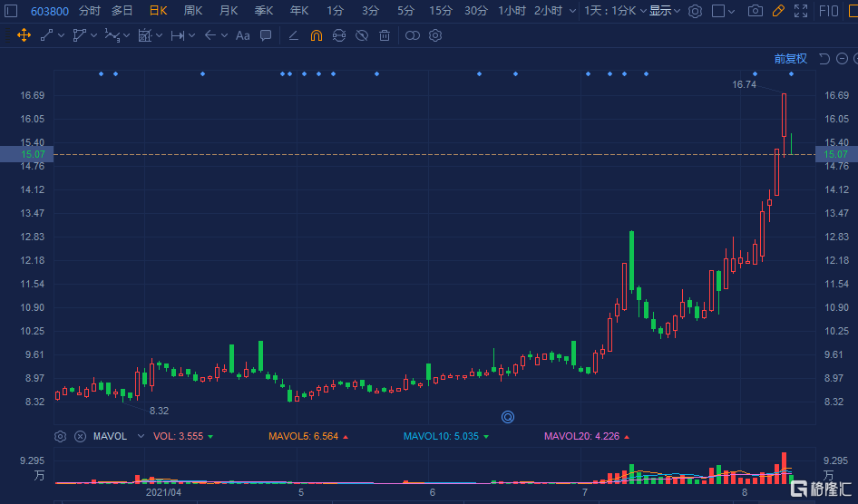
Task: Open chart settings gear in top bar
Action: click(695, 11)
